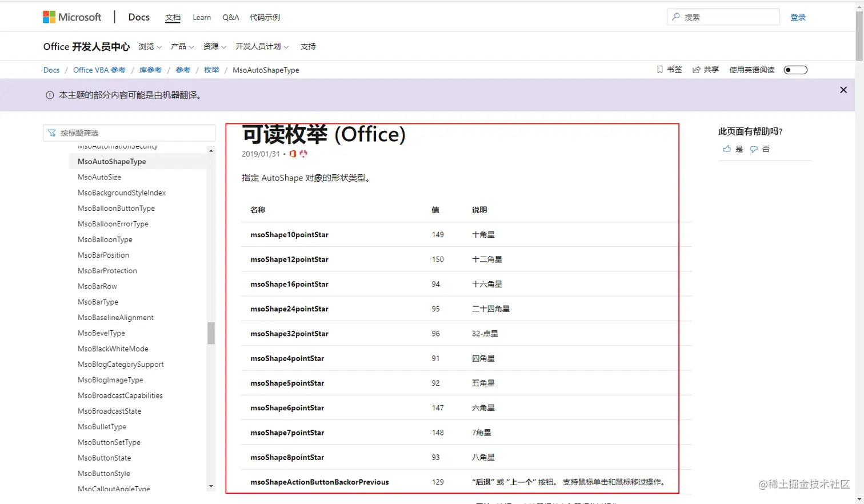Click the info icon in translation banner

50,95
